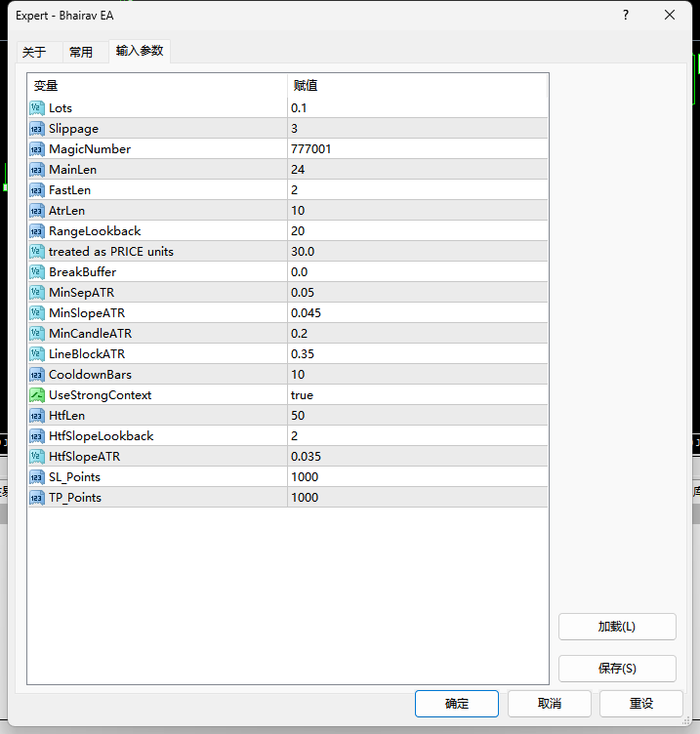This screenshot has width=700, height=734.
Task: Click the MinSlopeATR double type icon
Action: click(37, 313)
